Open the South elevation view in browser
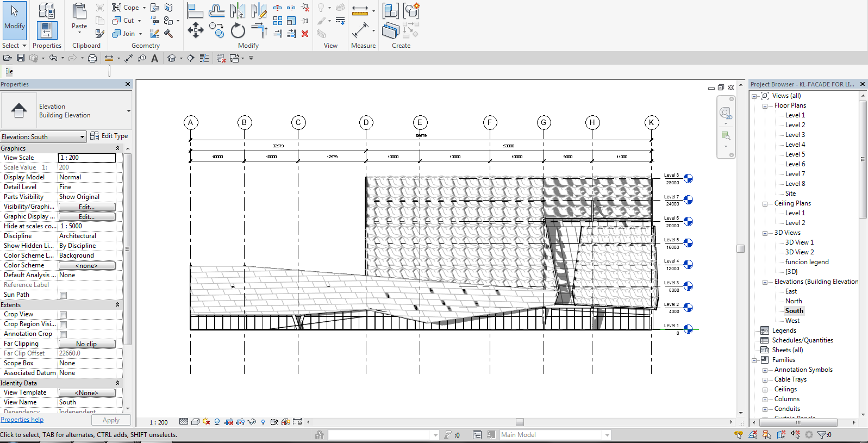 tap(794, 311)
